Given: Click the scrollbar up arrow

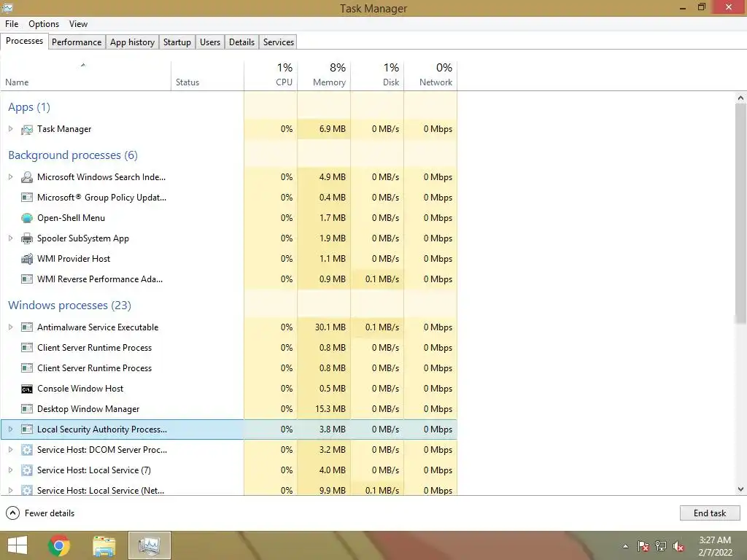Looking at the screenshot, I should [740, 98].
